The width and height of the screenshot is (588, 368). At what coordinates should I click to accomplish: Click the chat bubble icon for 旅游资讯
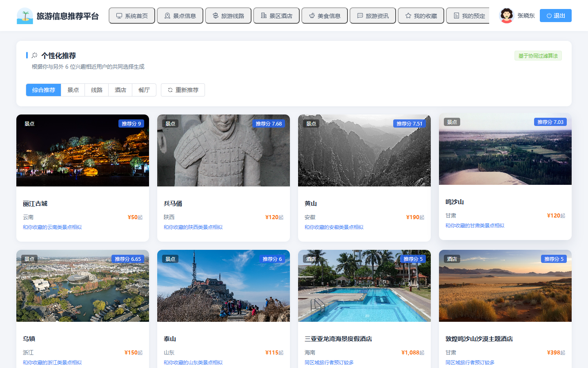(360, 16)
